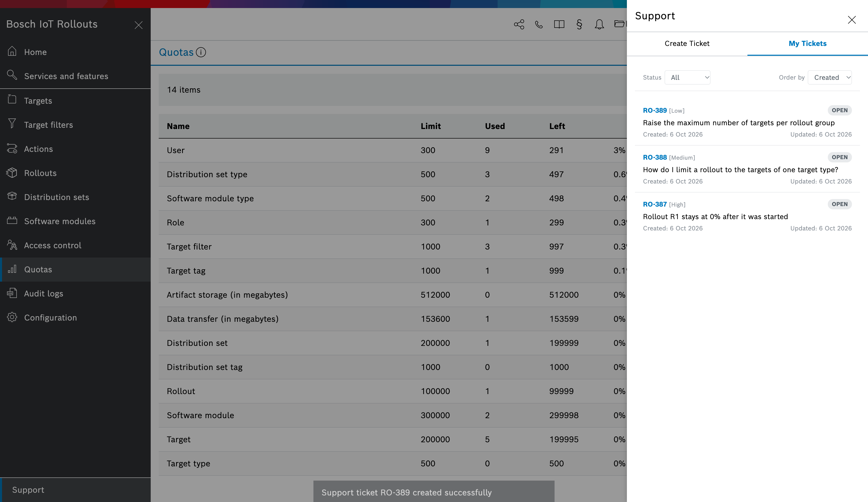Open Target filters funnel icon
This screenshot has height=502, width=868.
click(12, 123)
